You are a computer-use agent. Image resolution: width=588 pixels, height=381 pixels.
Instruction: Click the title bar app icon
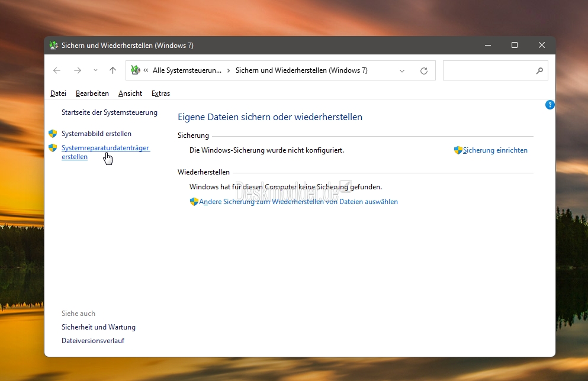tap(54, 46)
